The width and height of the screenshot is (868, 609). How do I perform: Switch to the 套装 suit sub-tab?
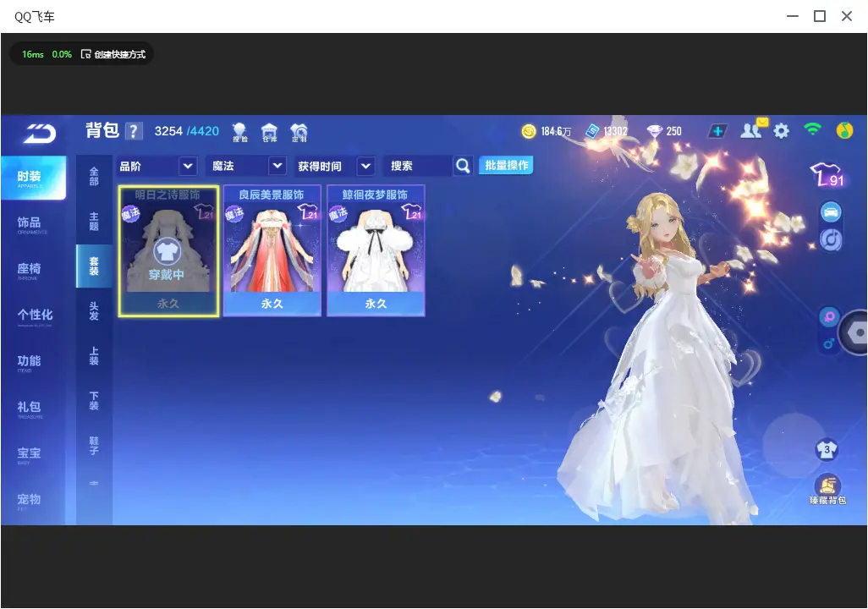click(94, 266)
